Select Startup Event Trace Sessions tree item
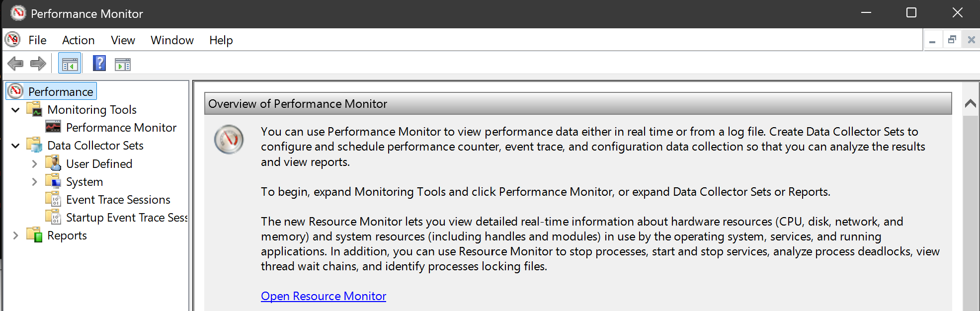Viewport: 980px width, 311px height. (126, 218)
